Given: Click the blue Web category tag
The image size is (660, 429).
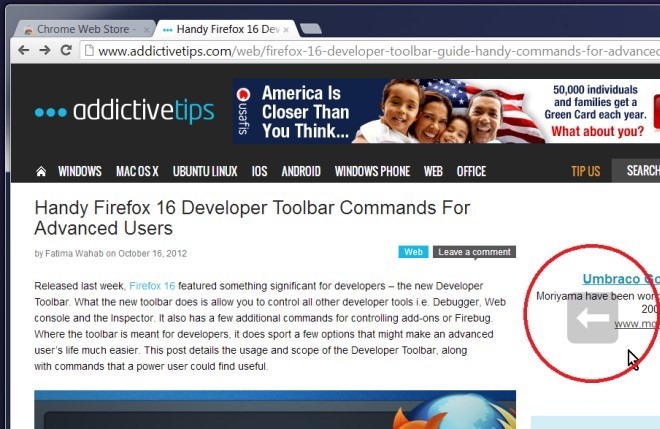Looking at the screenshot, I should (413, 252).
